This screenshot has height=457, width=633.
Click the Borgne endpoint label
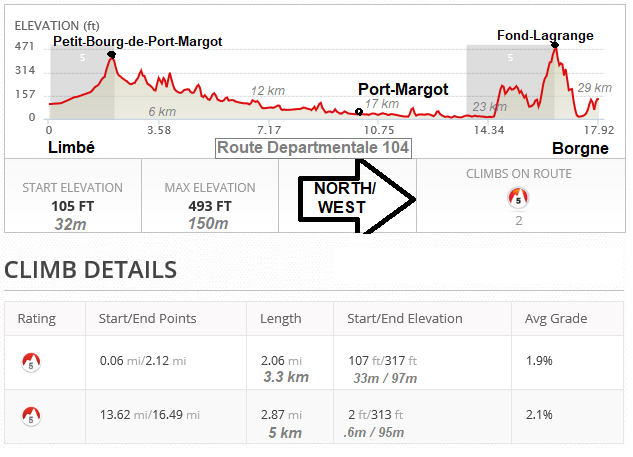(580, 149)
